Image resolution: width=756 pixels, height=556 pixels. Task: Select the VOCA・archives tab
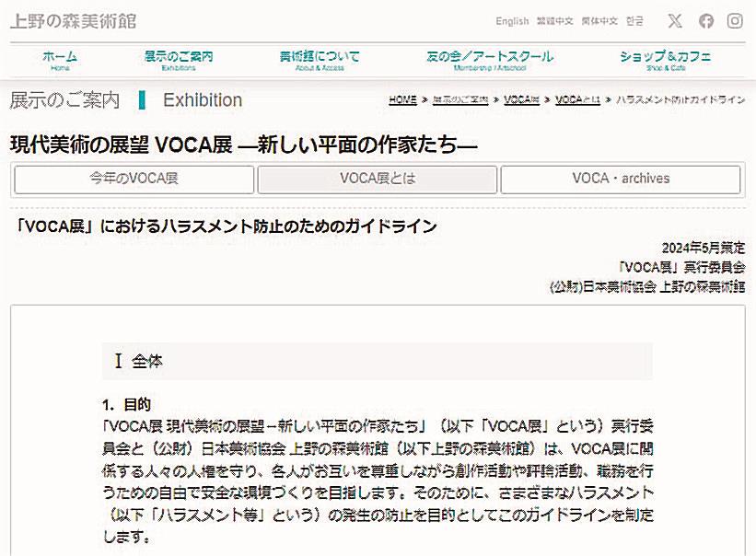620,180
